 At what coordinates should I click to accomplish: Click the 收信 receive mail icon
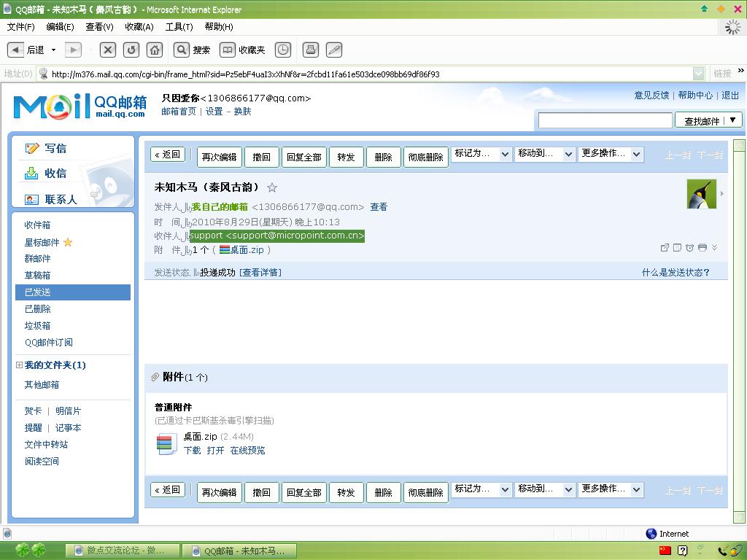click(x=31, y=174)
